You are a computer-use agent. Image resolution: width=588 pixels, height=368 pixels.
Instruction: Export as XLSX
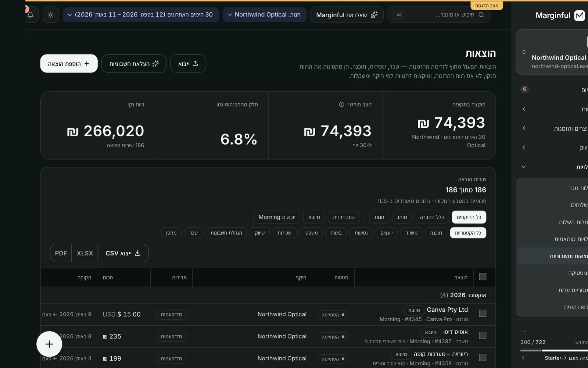(85, 253)
